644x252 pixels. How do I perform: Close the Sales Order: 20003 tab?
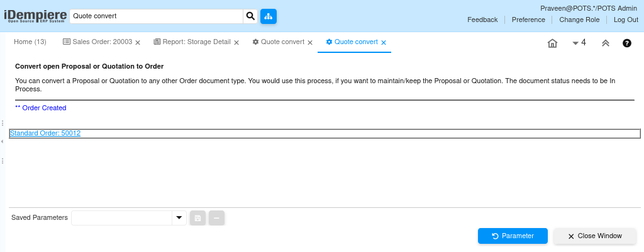(x=138, y=42)
